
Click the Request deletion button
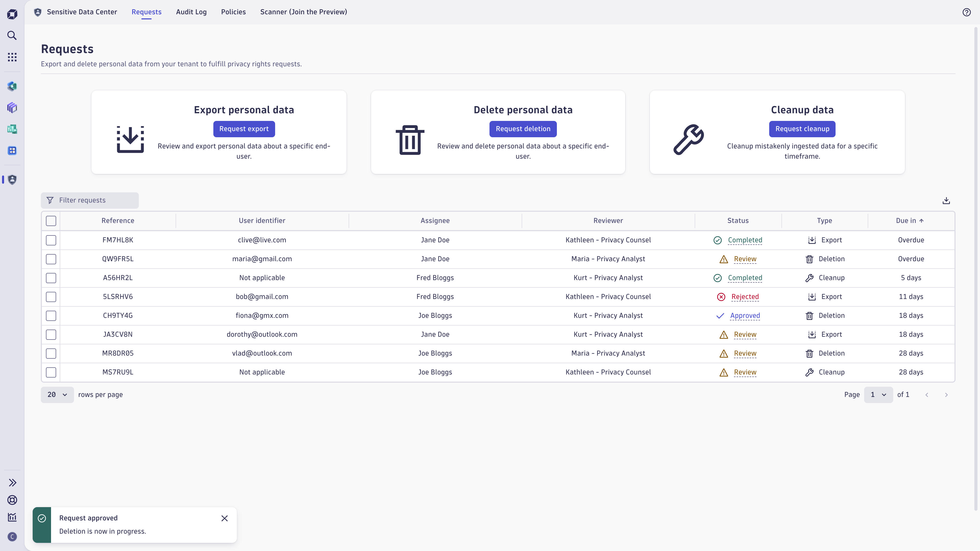pos(523,129)
